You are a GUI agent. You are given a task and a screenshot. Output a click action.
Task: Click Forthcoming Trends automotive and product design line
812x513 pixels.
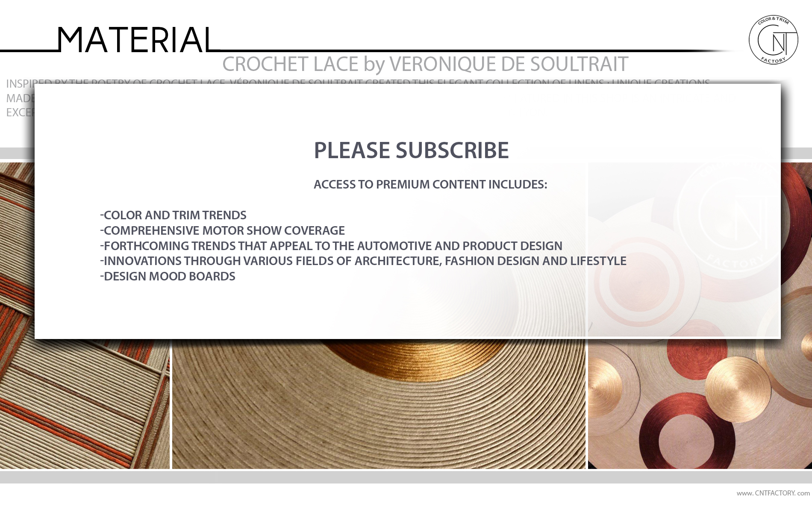click(x=331, y=246)
